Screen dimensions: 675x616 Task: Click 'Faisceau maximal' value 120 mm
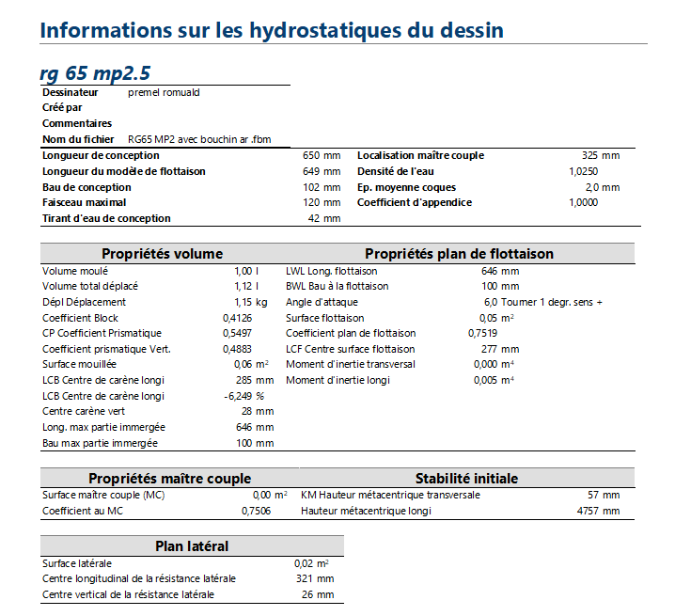click(x=322, y=202)
